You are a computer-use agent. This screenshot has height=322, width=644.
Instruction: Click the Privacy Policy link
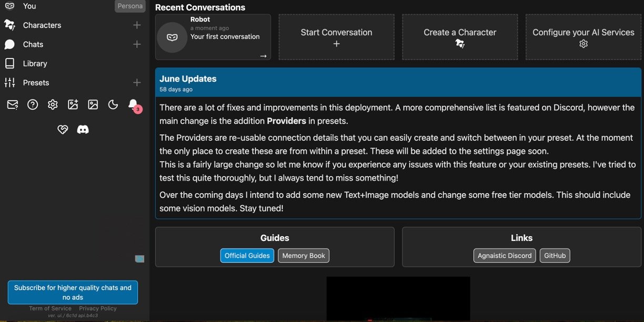pyautogui.click(x=98, y=308)
